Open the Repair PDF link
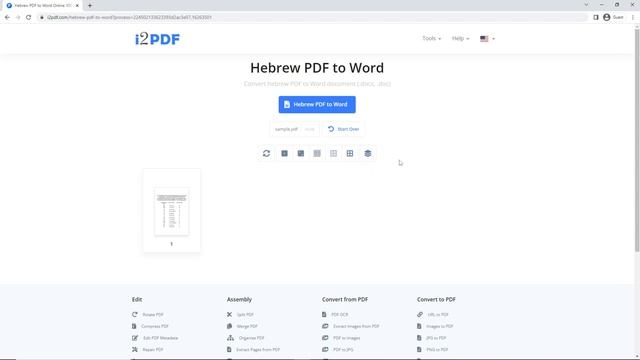Viewport: 640px width, 360px height. click(153, 350)
